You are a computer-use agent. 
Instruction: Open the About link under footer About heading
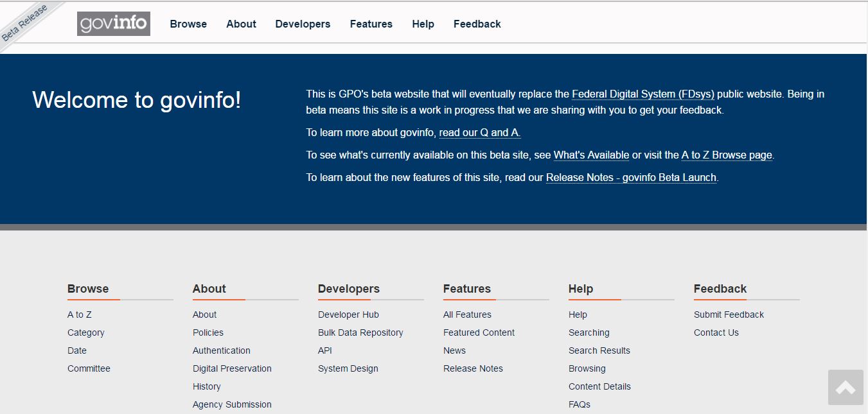point(204,315)
